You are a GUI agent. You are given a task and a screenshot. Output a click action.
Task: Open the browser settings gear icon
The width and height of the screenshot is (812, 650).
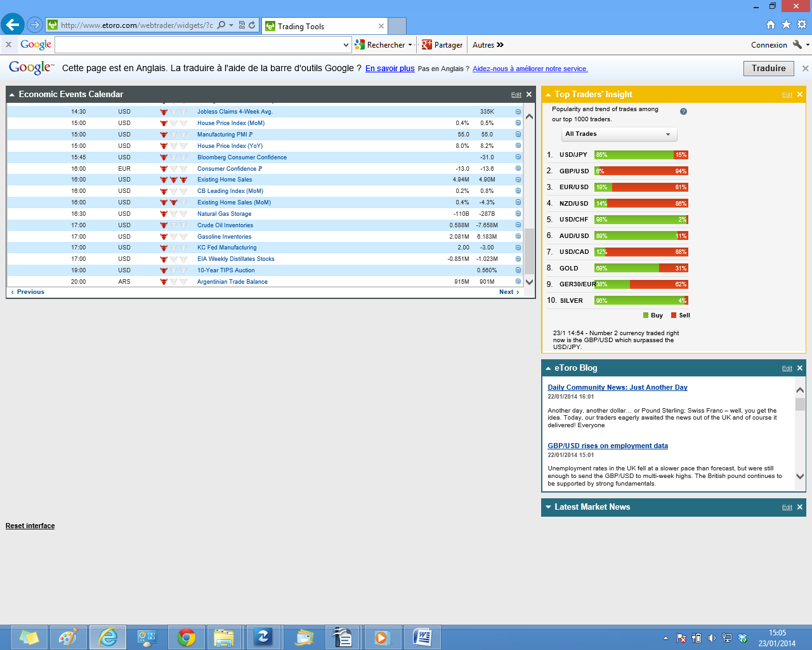point(802,25)
